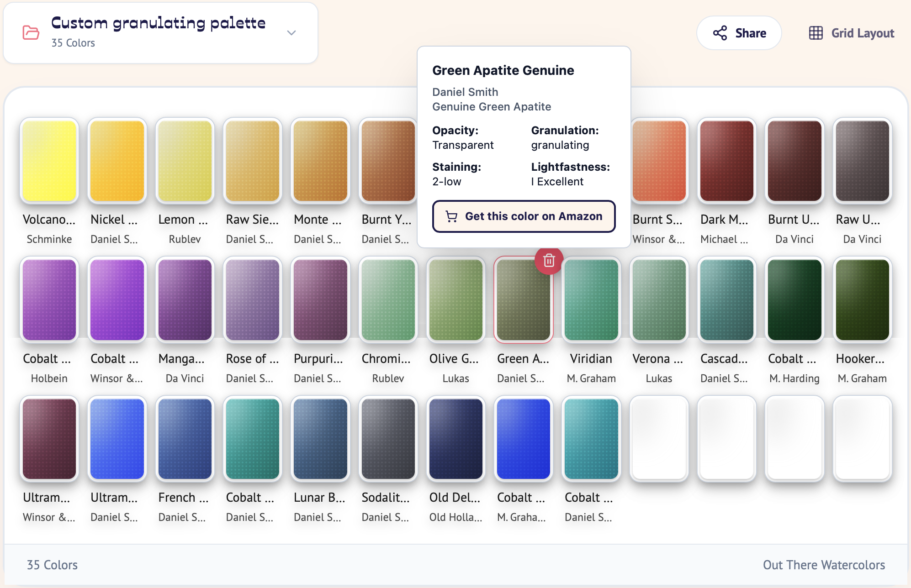Click the palette folder icon
Image resolution: width=911 pixels, height=588 pixels.
click(x=31, y=33)
